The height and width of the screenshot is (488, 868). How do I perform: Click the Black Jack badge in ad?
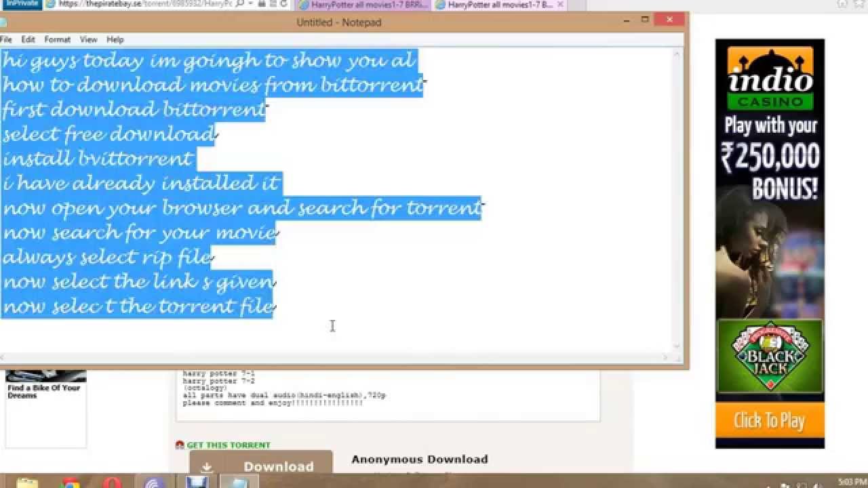point(770,357)
